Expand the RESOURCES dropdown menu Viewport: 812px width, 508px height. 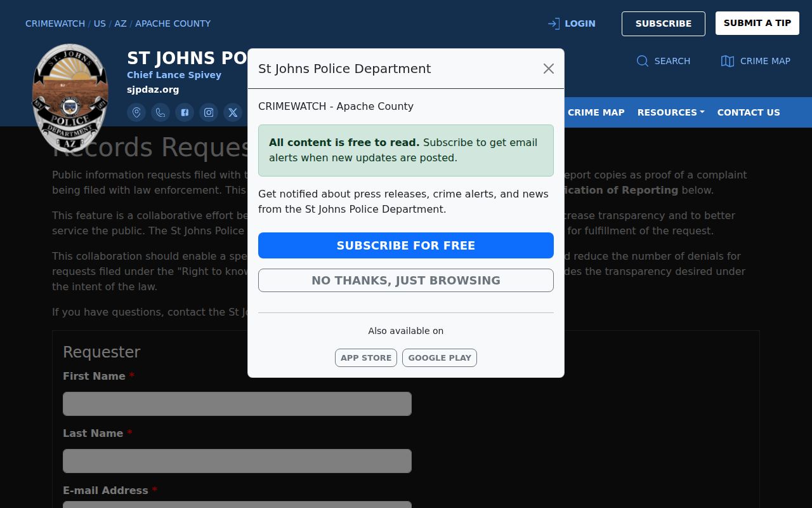tap(671, 112)
